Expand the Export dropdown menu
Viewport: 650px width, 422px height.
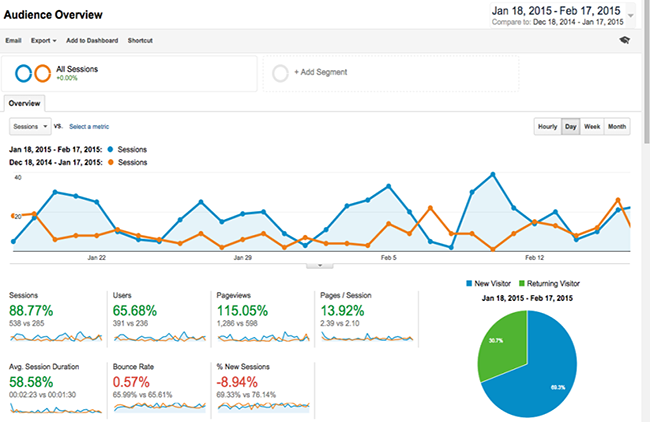tap(45, 40)
